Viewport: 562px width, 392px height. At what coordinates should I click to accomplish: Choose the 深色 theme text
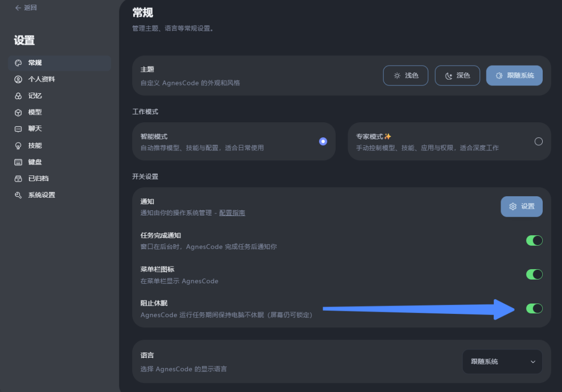(463, 75)
